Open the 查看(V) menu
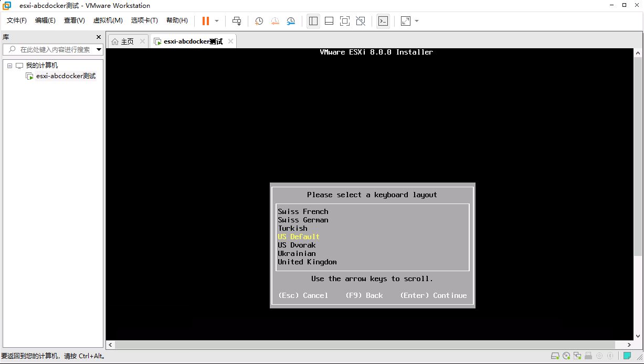 pyautogui.click(x=74, y=20)
